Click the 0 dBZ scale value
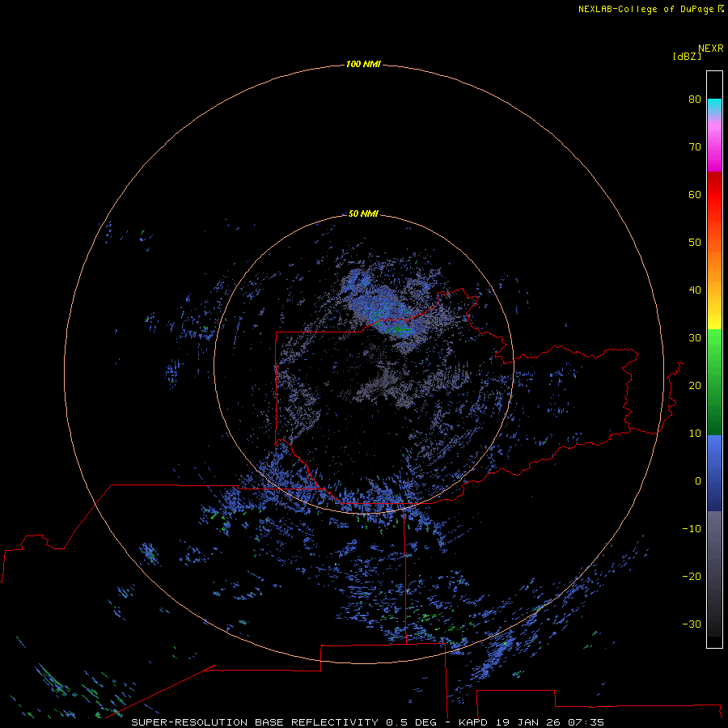728x728 pixels. pos(698,481)
